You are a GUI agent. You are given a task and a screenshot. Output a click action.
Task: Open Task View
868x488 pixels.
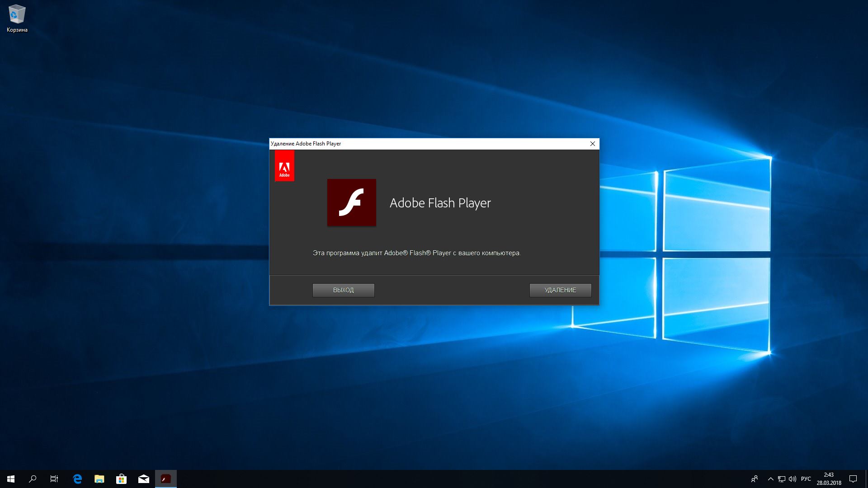coord(54,479)
